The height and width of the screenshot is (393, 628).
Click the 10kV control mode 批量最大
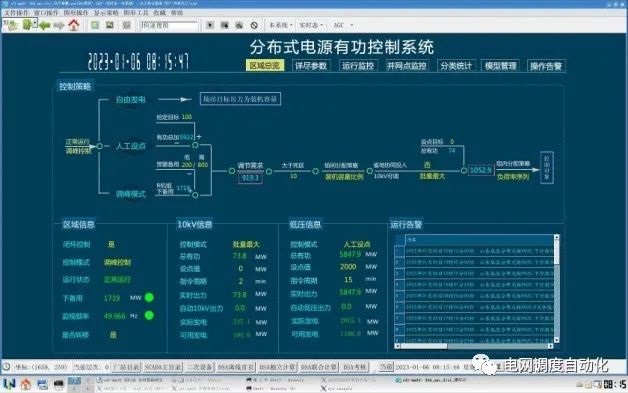(246, 244)
